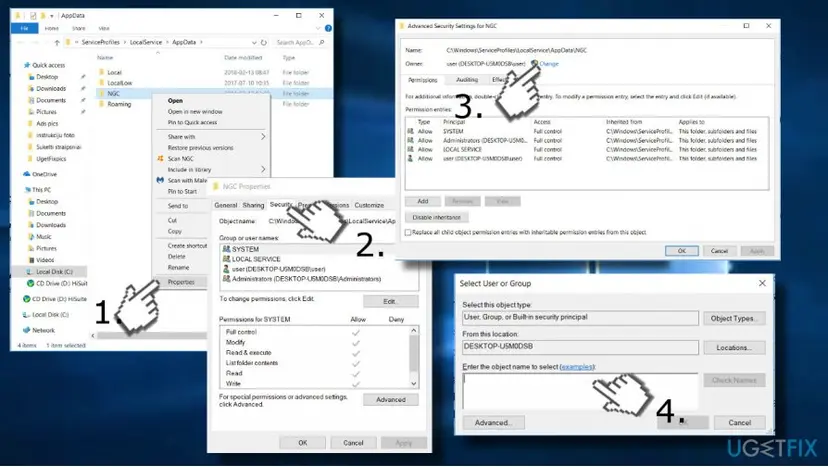Screen dimensions: 828x467
Task: Click Local Disk (C:) highlighted under This PC
Action: (x=54, y=272)
